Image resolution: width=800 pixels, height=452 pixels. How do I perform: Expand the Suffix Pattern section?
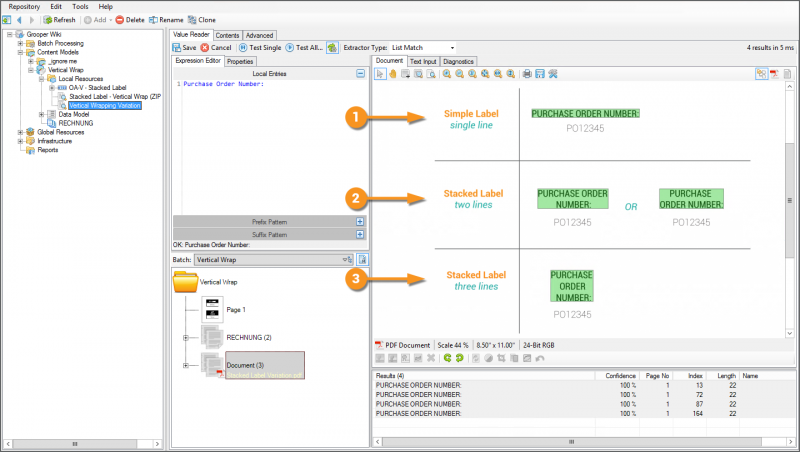pos(360,234)
